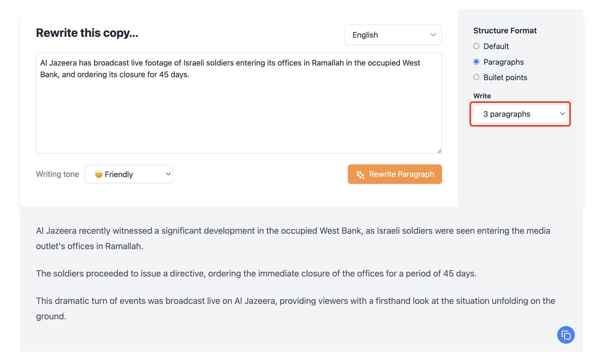This screenshot has width=609, height=364.
Task: Click the smiley emoji beside Friendly
Action: [x=99, y=174]
